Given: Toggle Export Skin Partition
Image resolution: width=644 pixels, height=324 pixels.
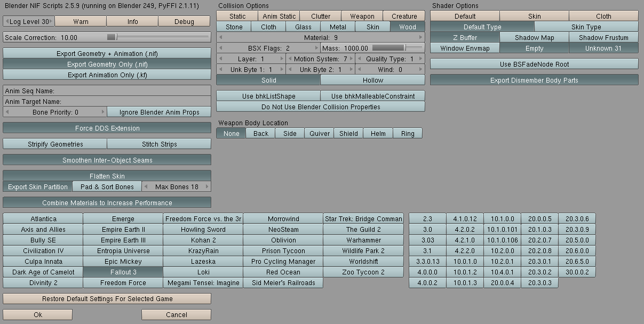Looking at the screenshot, I should pos(38,187).
